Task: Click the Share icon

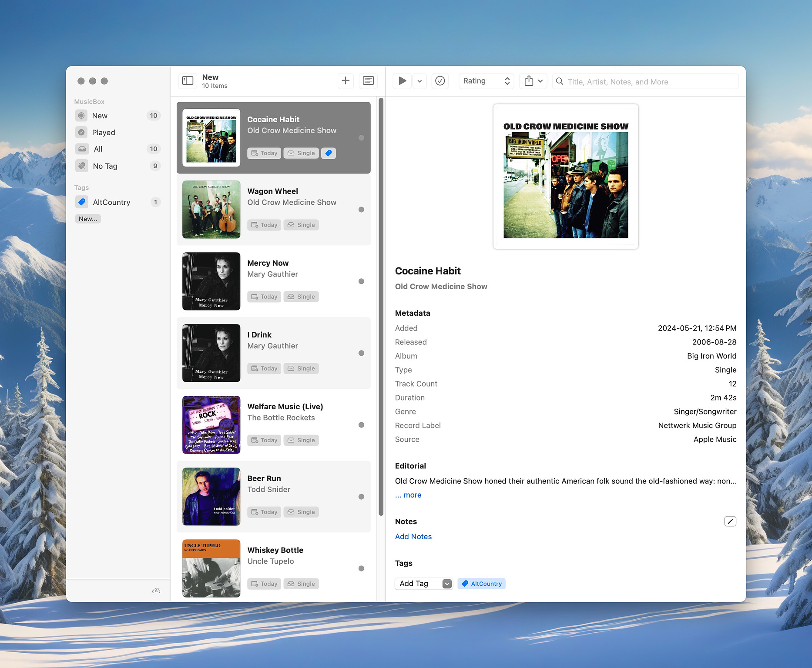Action: click(529, 81)
